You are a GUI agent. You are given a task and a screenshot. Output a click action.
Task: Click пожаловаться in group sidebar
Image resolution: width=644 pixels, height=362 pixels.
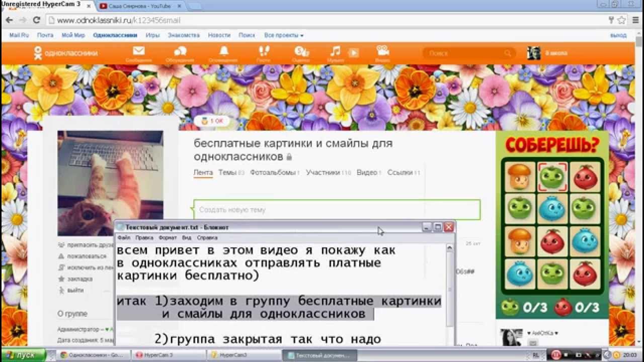tap(82, 256)
